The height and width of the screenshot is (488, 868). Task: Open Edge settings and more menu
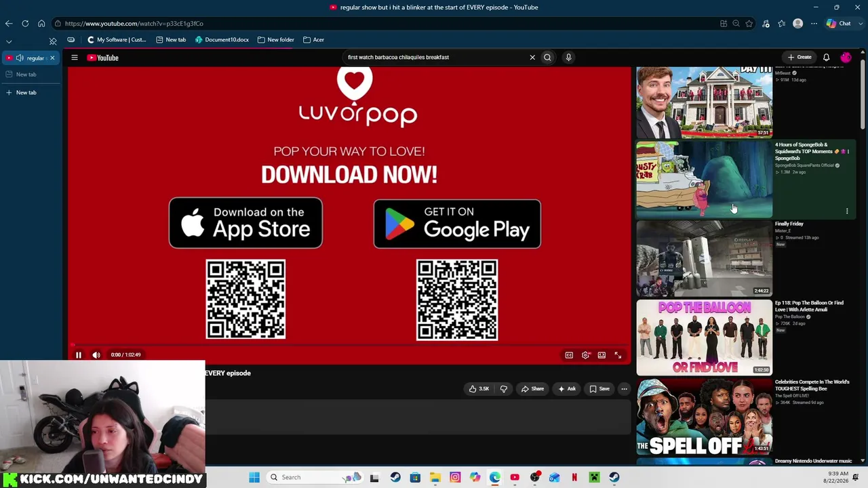point(814,24)
